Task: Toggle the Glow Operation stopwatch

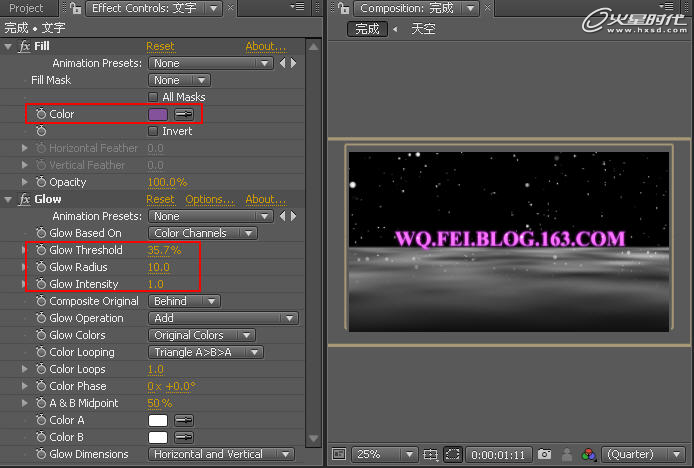Action: click(41, 317)
